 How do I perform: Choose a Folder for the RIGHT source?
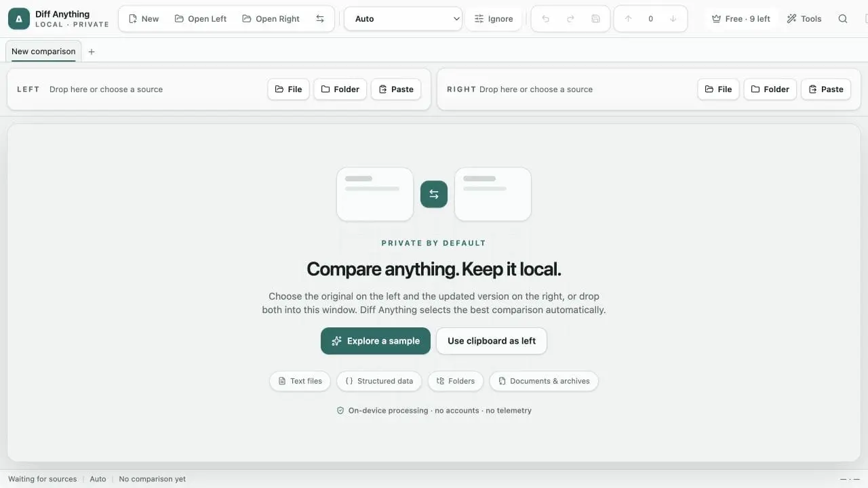pos(770,89)
